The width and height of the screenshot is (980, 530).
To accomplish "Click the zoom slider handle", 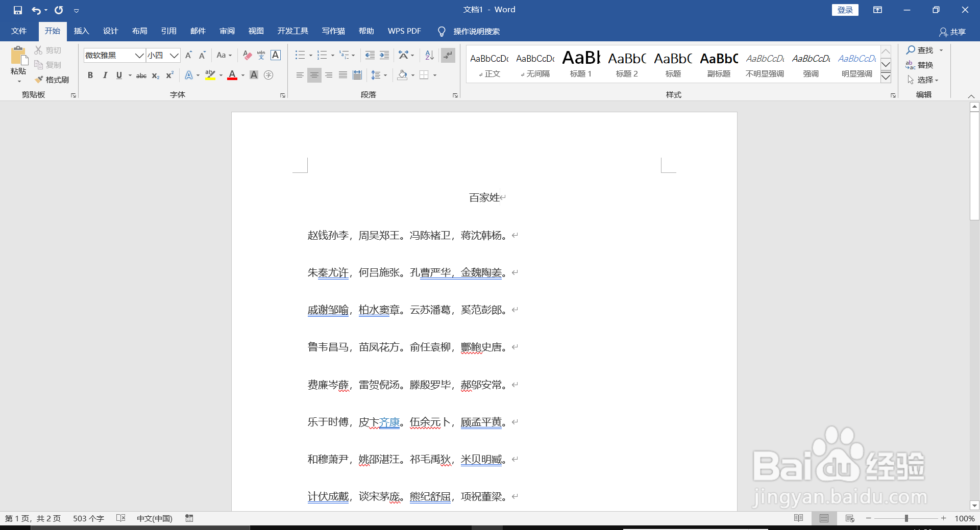I will tap(906, 518).
